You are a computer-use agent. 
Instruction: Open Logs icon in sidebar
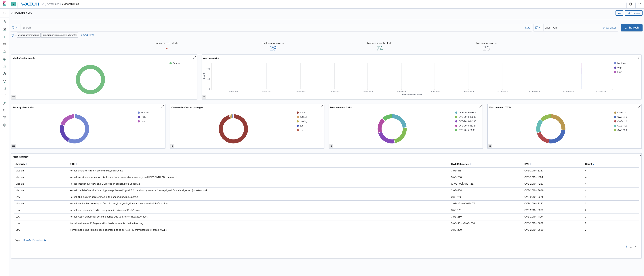(4, 81)
